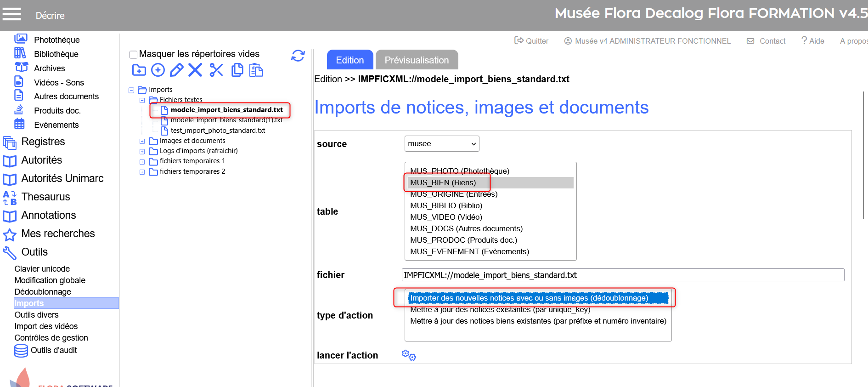
Task: Choose Importer des nouvelles notices action
Action: pos(538,298)
